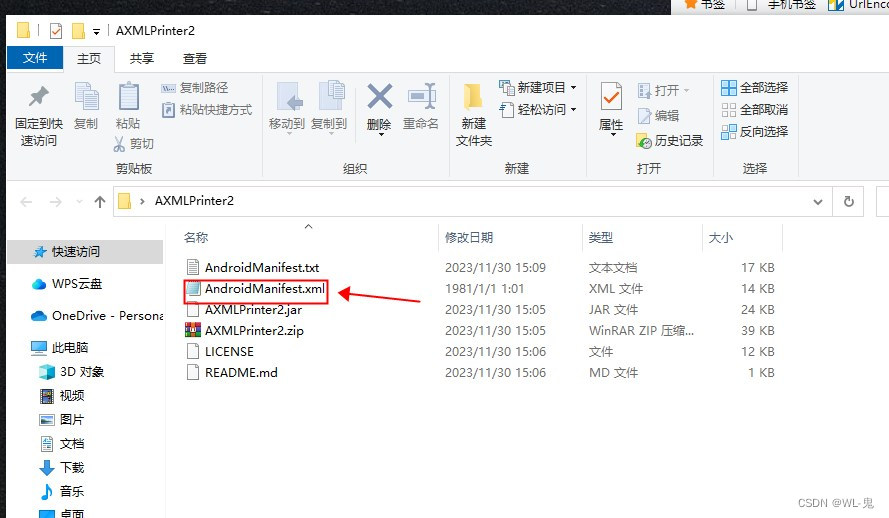Select the file AndroidManifest.txt

pyautogui.click(x=262, y=268)
